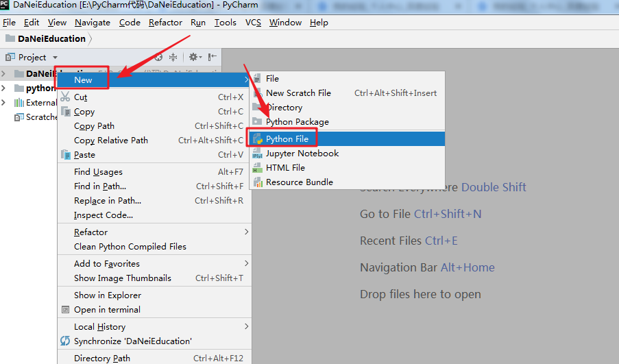Click the Scroll from Source target icon

[158, 58]
